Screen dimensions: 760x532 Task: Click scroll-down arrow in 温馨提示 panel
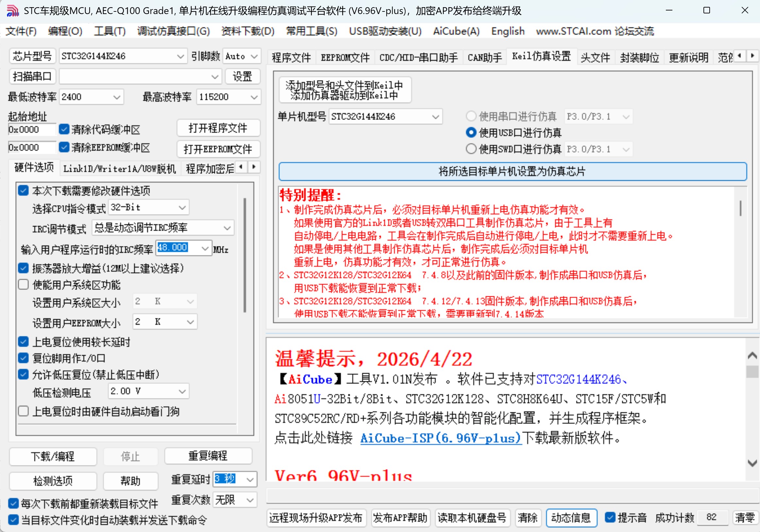[752, 462]
